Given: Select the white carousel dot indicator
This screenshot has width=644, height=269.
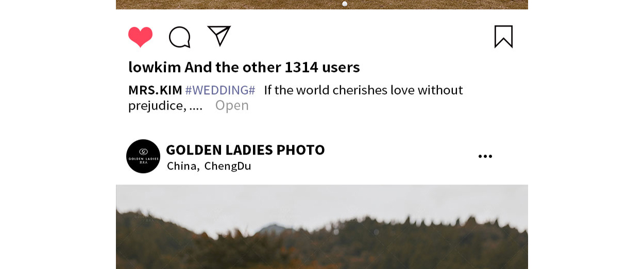Looking at the screenshot, I should click(x=345, y=4).
